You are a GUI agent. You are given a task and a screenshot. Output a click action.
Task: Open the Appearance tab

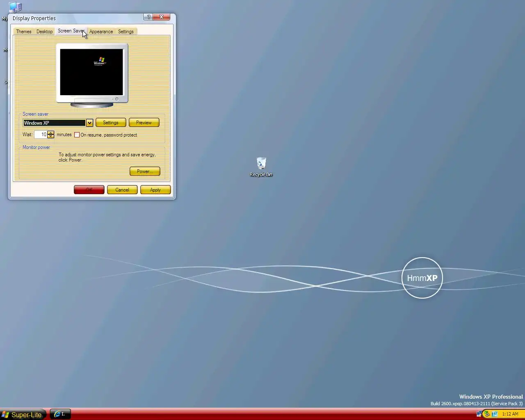tap(101, 32)
